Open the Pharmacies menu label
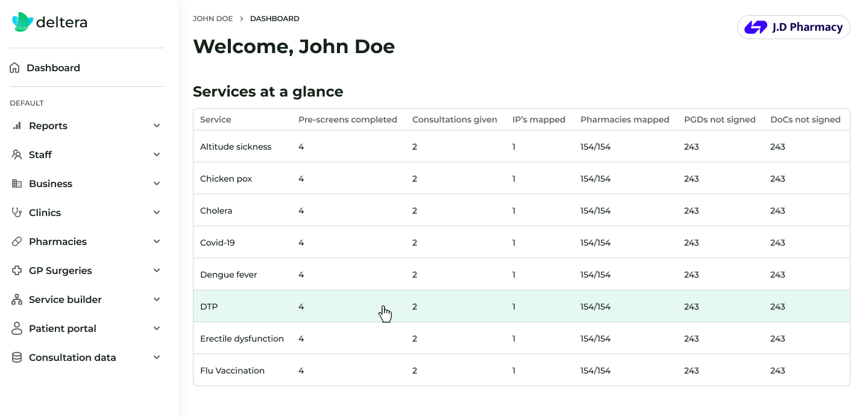This screenshot has height=417, width=868. (x=58, y=241)
